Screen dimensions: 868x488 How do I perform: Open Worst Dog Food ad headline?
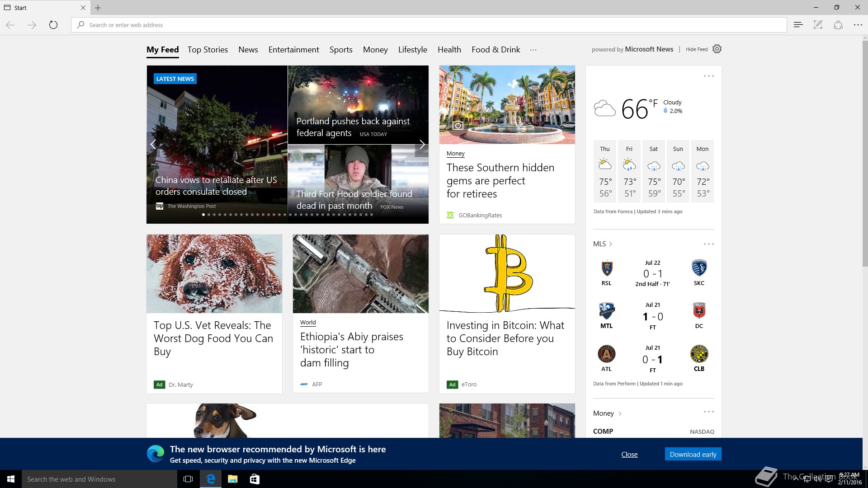(x=213, y=338)
